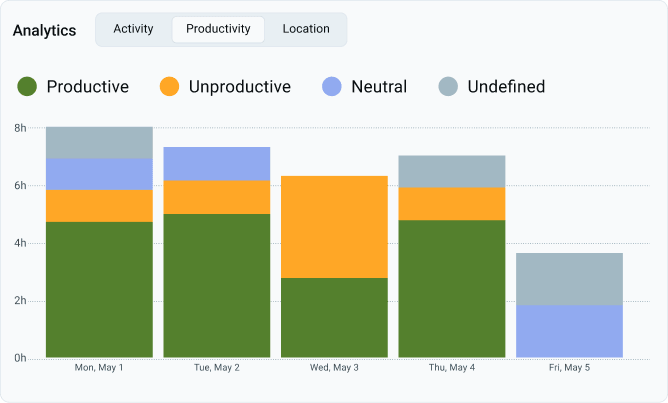Screen dimensions: 668x403
Task: Click the '4h' y-axis label
Action: pos(20,243)
